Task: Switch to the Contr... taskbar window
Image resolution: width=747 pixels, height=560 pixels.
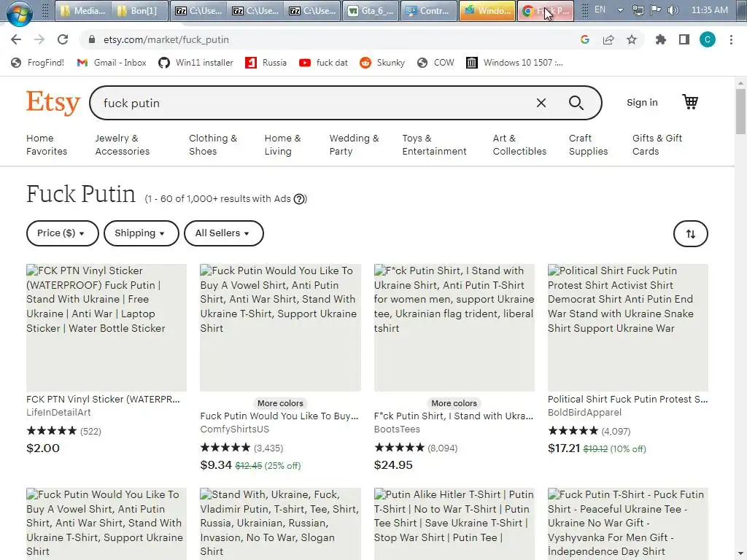Action: [428, 10]
